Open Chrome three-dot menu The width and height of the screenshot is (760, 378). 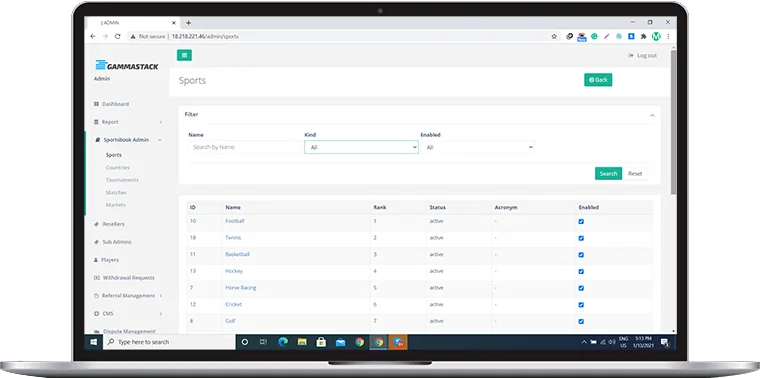click(668, 36)
